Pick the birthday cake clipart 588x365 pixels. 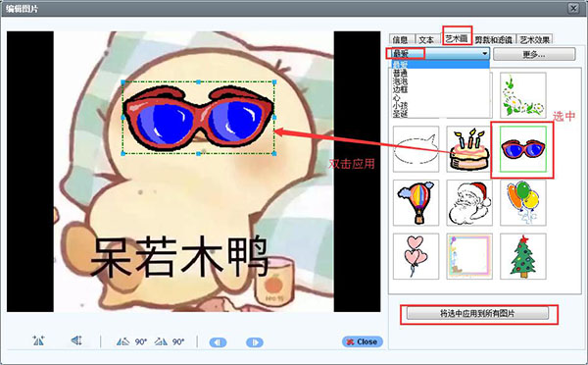pyautogui.click(x=469, y=149)
